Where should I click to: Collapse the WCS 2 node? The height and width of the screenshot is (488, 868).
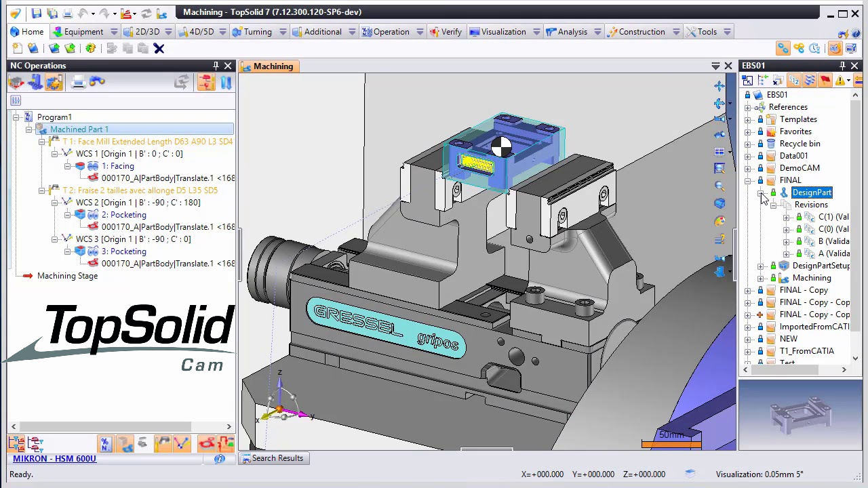click(54, 203)
